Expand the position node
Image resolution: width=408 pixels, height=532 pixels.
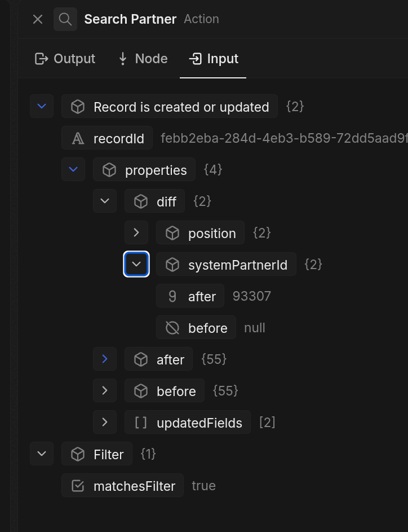click(x=136, y=232)
